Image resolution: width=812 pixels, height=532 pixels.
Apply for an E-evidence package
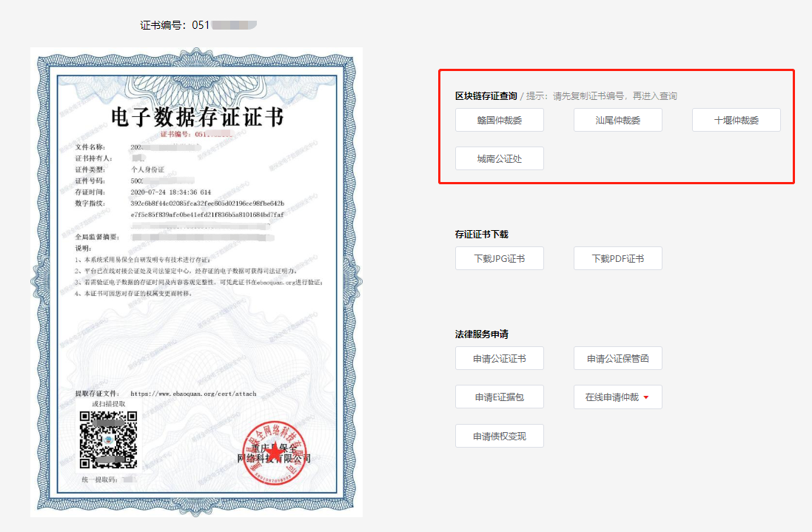click(499, 397)
